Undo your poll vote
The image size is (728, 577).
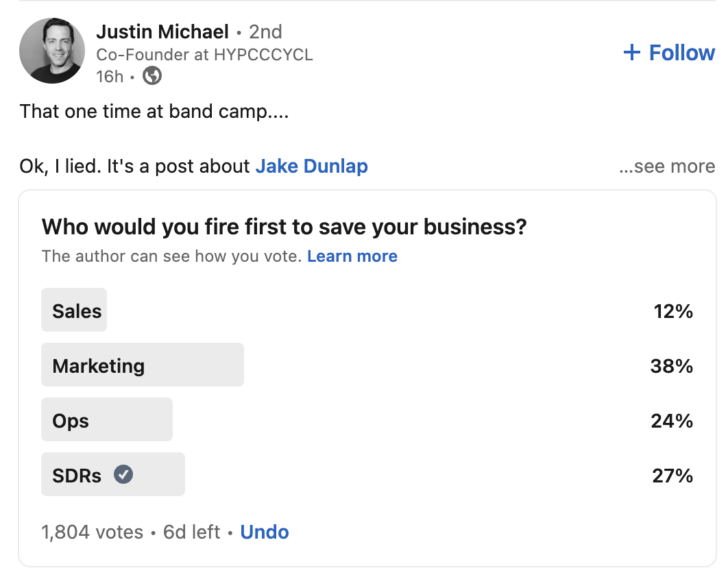264,532
